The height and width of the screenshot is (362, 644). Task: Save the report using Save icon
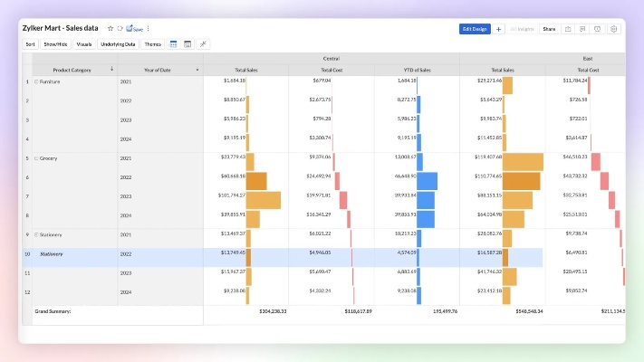tap(135, 29)
